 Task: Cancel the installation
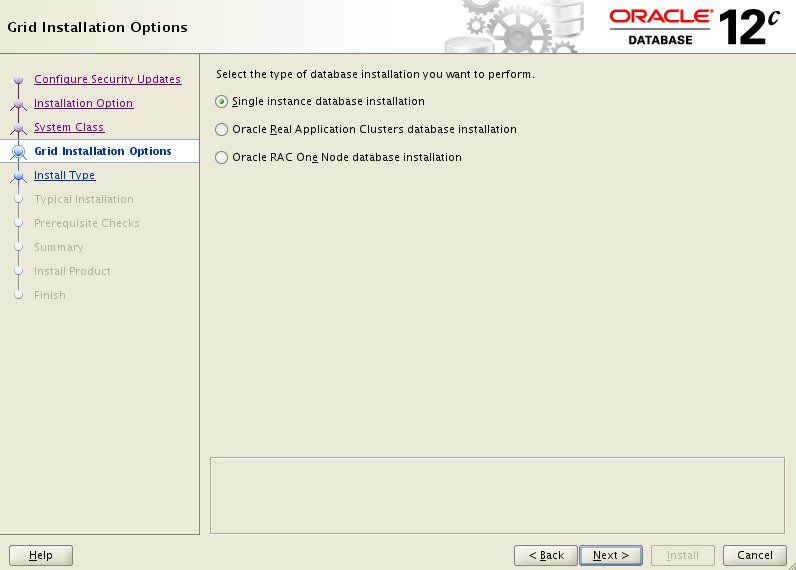pyautogui.click(x=754, y=555)
